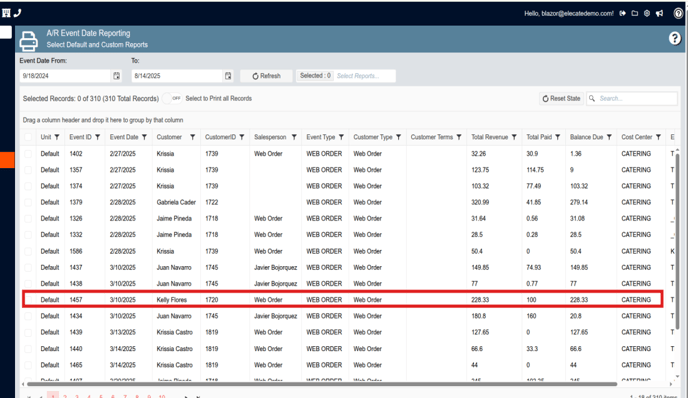Open the Cost Center column filter icon
Image resolution: width=688 pixels, height=398 pixels.
[658, 137]
